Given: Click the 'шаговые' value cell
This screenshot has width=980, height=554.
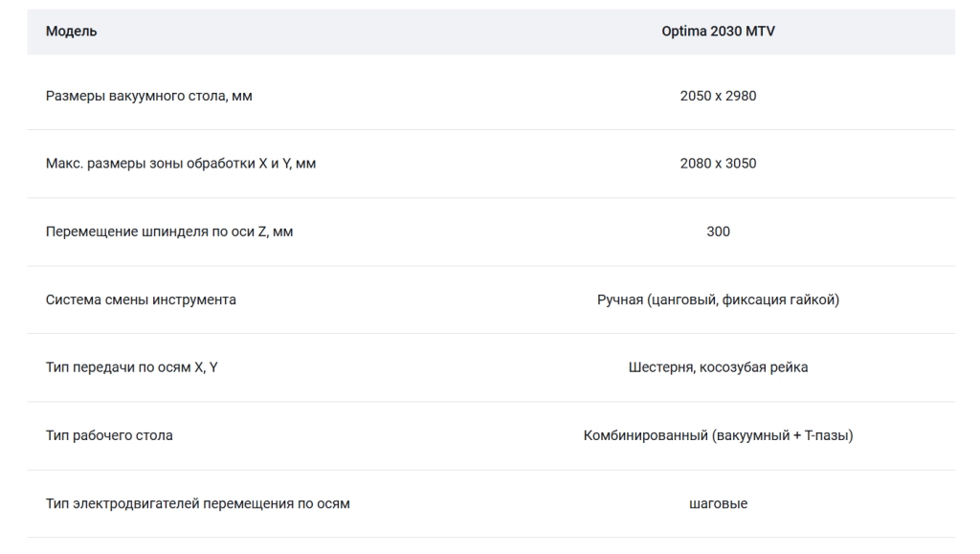Looking at the screenshot, I should coord(718,503).
